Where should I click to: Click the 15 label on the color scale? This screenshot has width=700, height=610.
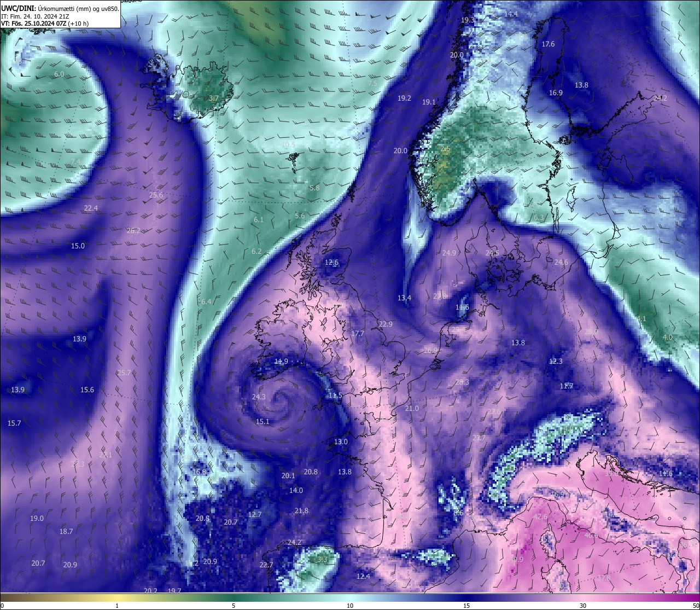466,606
